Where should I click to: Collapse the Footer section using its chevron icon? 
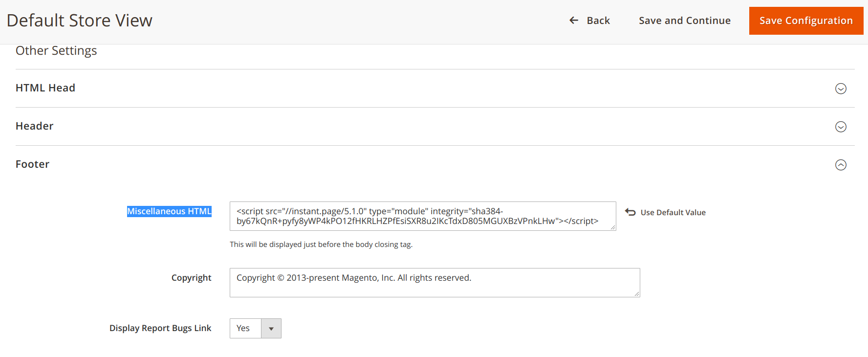click(x=841, y=165)
